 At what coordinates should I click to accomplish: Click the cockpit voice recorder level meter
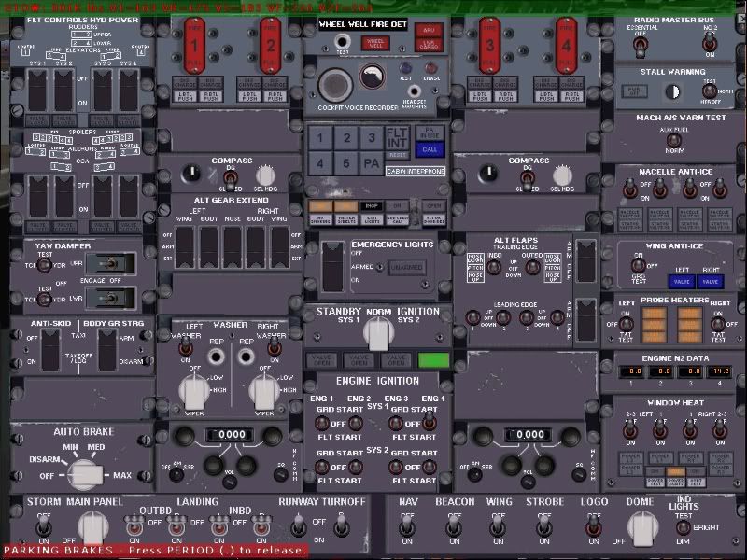(x=373, y=77)
